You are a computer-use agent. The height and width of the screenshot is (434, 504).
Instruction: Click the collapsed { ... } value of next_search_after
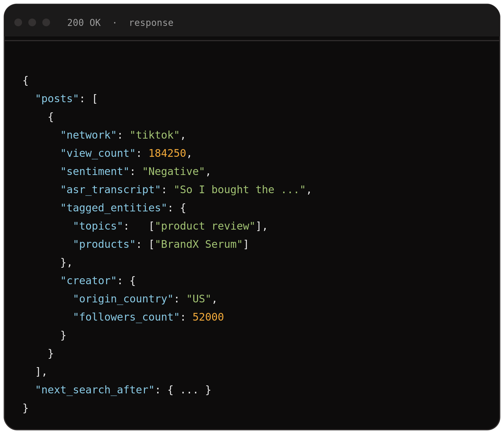pos(189,390)
